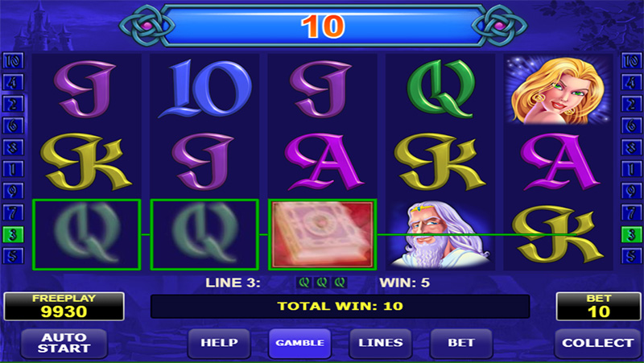The height and width of the screenshot is (363, 644).
Task: Open the Help screen
Action: pos(219,343)
